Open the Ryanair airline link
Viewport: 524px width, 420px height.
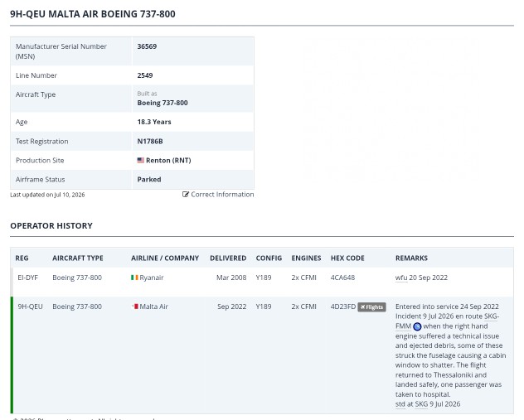(152, 278)
